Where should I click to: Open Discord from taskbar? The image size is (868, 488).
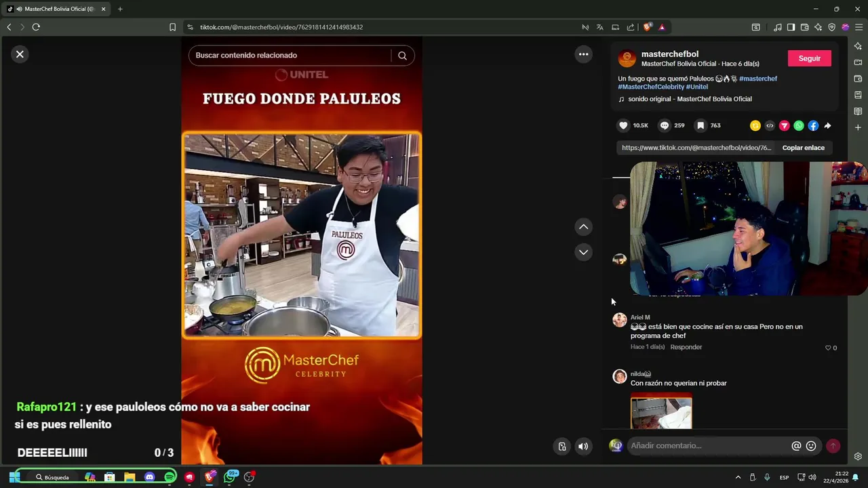pyautogui.click(x=150, y=477)
